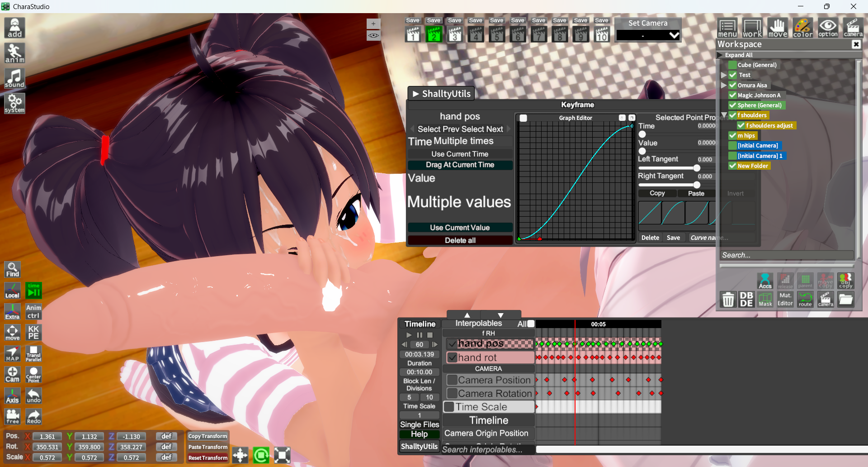This screenshot has width=868, height=467.
Task: Open the anim panel icon
Action: 14,53
